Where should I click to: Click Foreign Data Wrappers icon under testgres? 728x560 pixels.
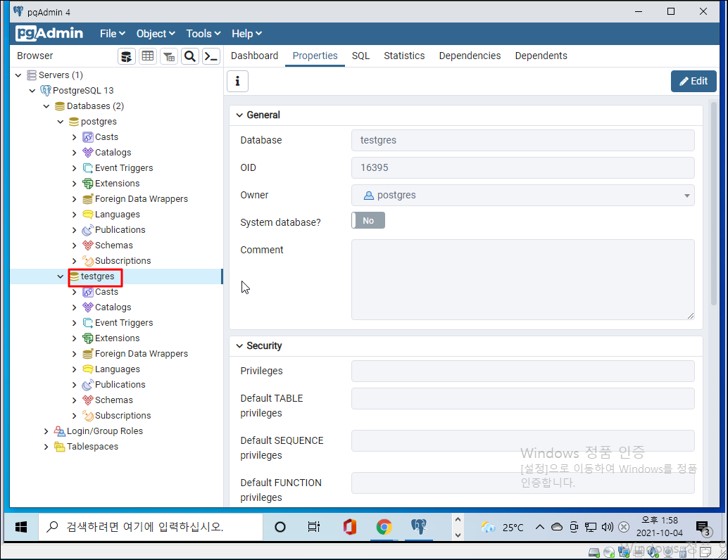[x=88, y=354]
